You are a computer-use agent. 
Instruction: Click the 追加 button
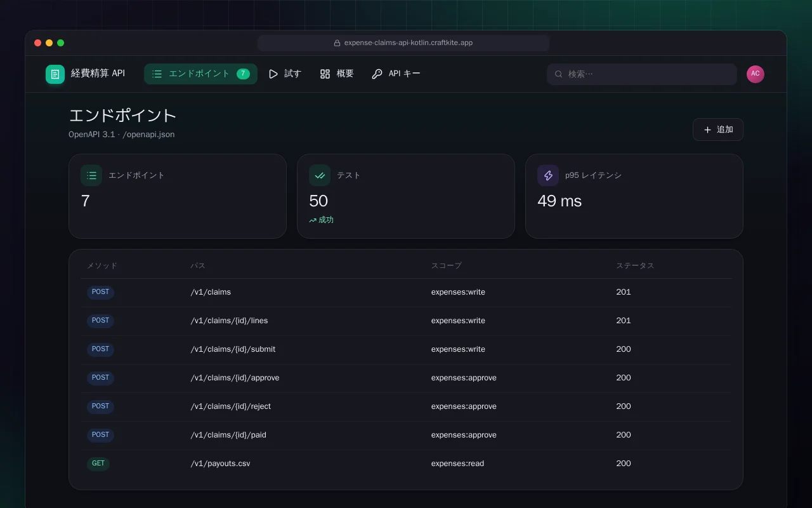718,130
